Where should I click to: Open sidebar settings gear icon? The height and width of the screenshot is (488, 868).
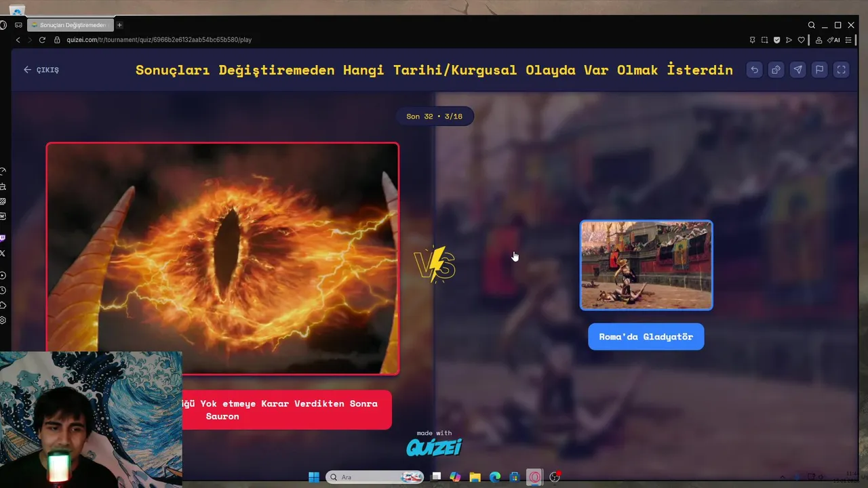pos(3,320)
